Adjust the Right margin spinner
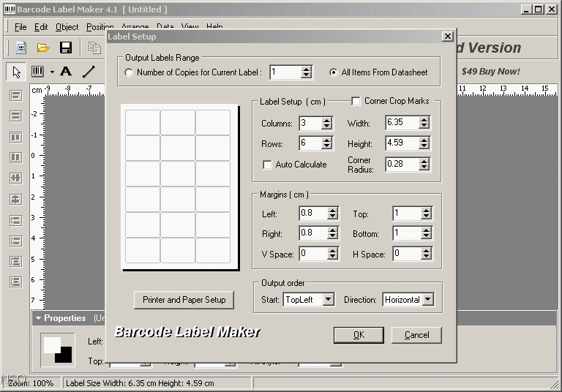The height and width of the screenshot is (392, 562). tap(333, 233)
